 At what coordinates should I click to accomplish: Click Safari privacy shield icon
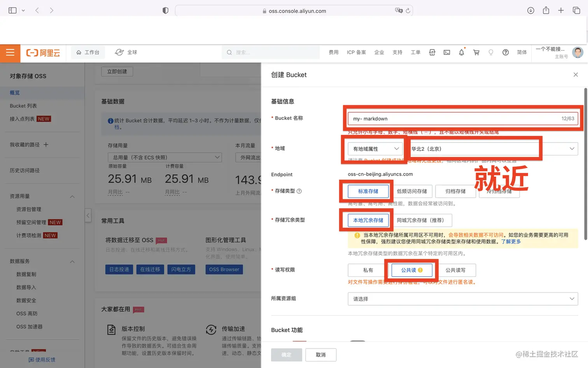pos(165,11)
